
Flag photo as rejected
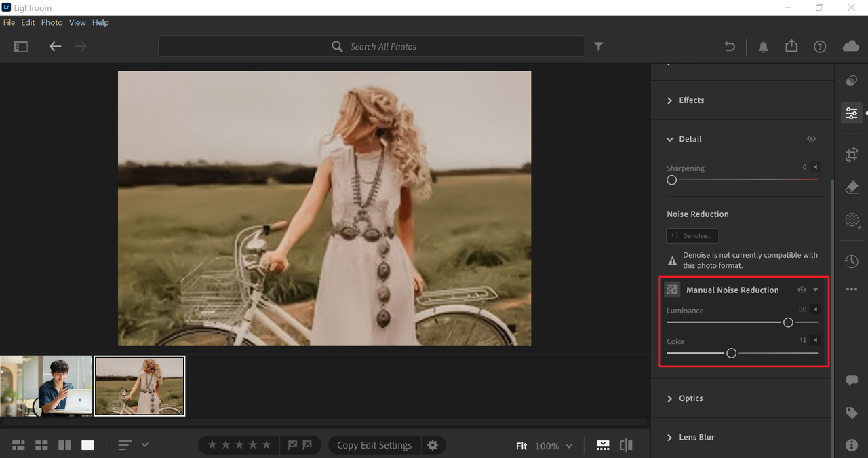pyautogui.click(x=307, y=445)
